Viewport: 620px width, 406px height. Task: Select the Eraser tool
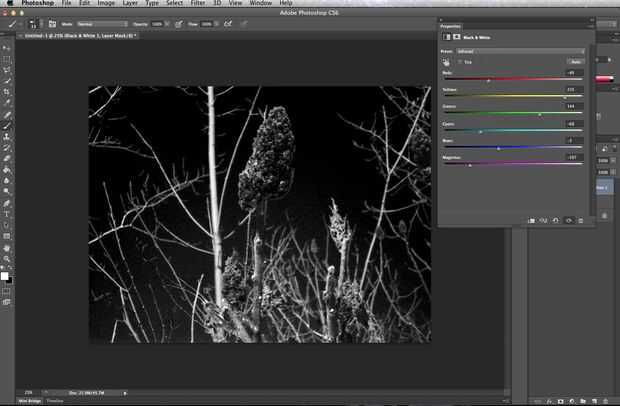click(6, 159)
